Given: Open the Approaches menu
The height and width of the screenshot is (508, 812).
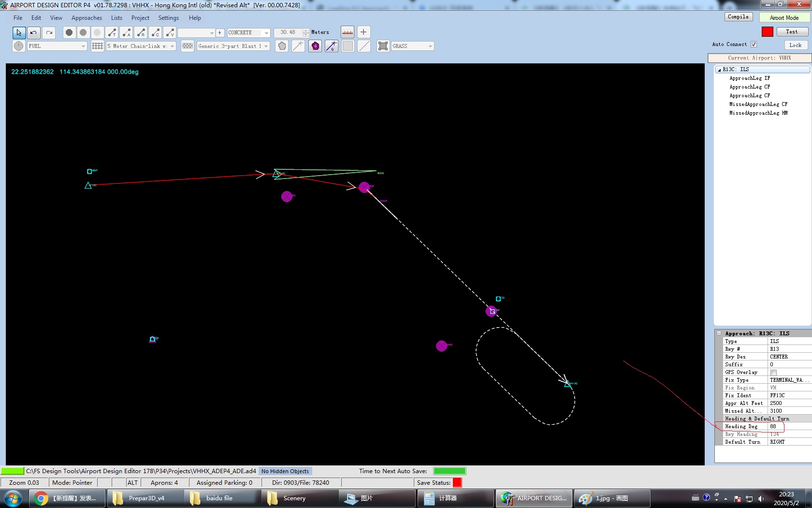Looking at the screenshot, I should click(x=87, y=18).
